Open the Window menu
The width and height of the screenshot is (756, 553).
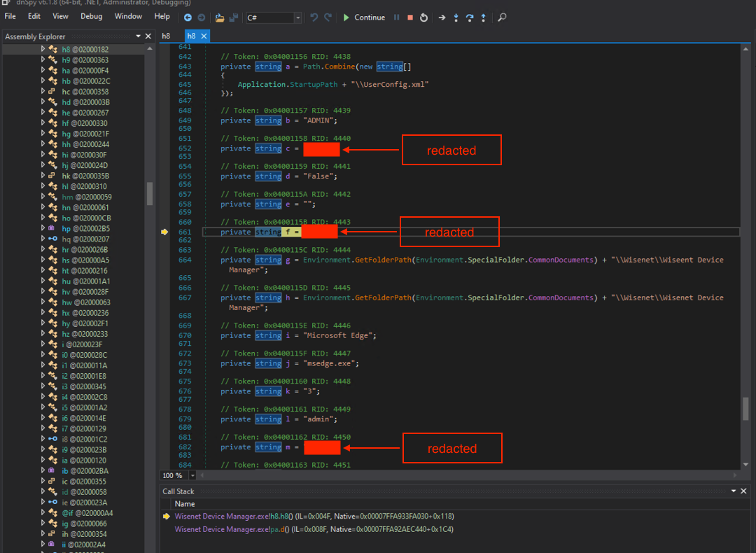coord(128,17)
